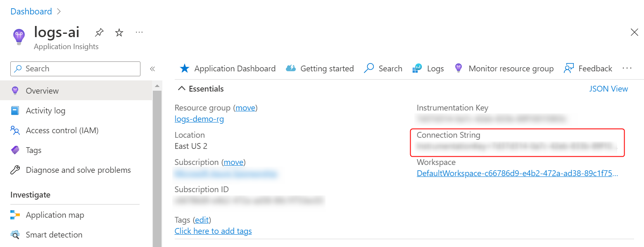The image size is (644, 247).
Task: Open the Application map
Action: [x=76, y=215]
